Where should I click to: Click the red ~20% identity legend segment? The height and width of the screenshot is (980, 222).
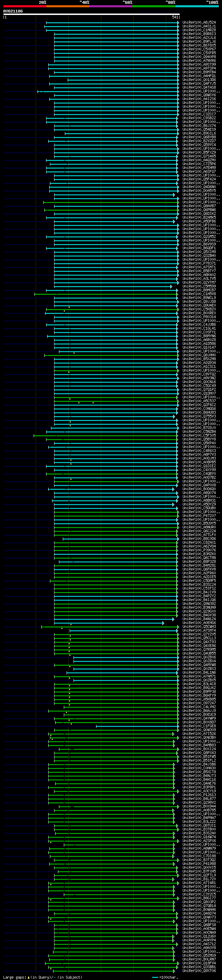[25, 6]
